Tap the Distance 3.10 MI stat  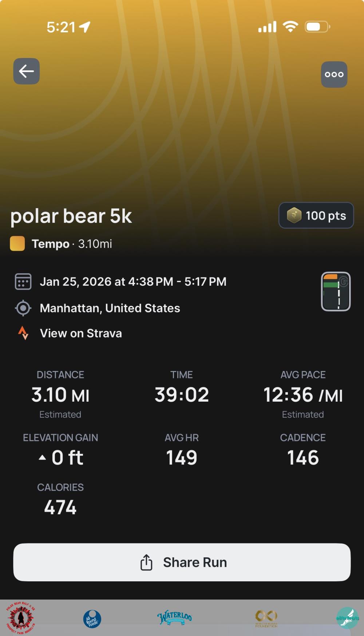60,395
